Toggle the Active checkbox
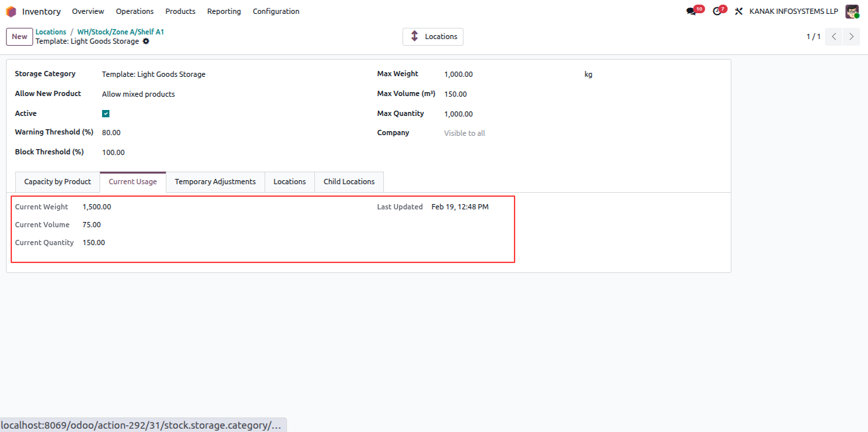 106,114
